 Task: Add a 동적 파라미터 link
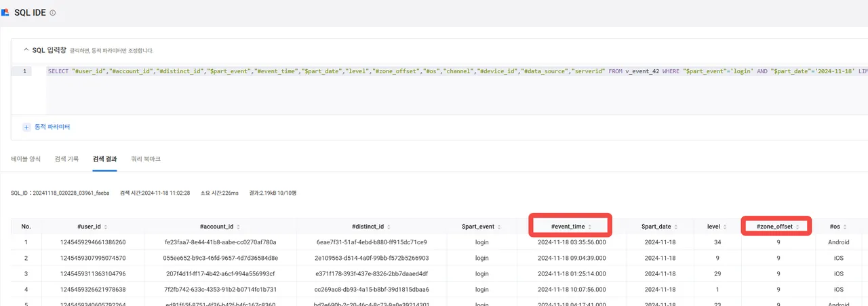click(52, 127)
